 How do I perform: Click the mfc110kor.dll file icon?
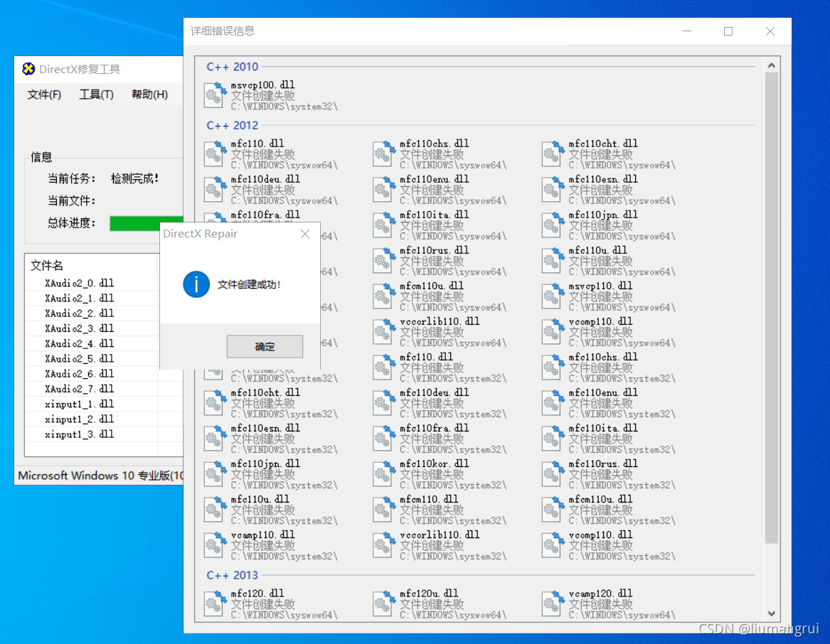[384, 473]
